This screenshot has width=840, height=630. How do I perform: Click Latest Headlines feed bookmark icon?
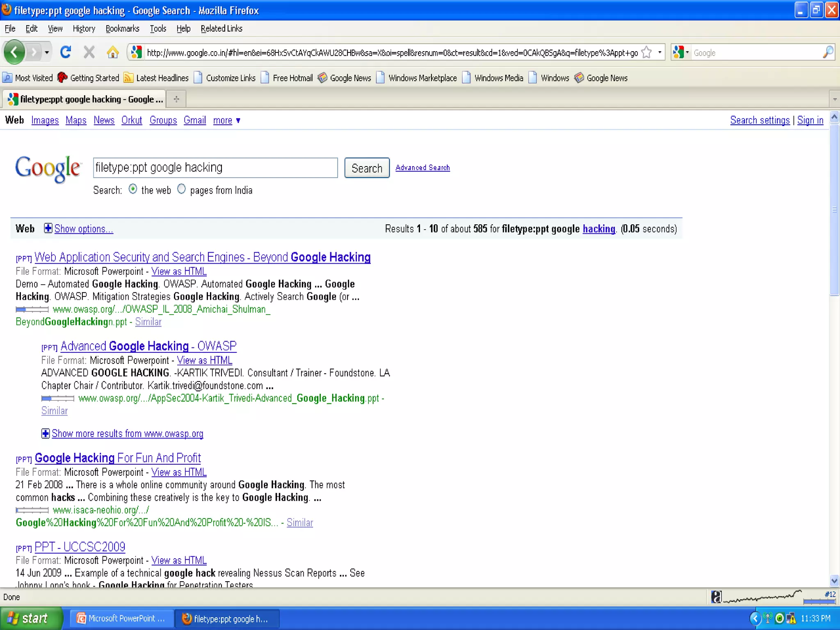coord(128,78)
